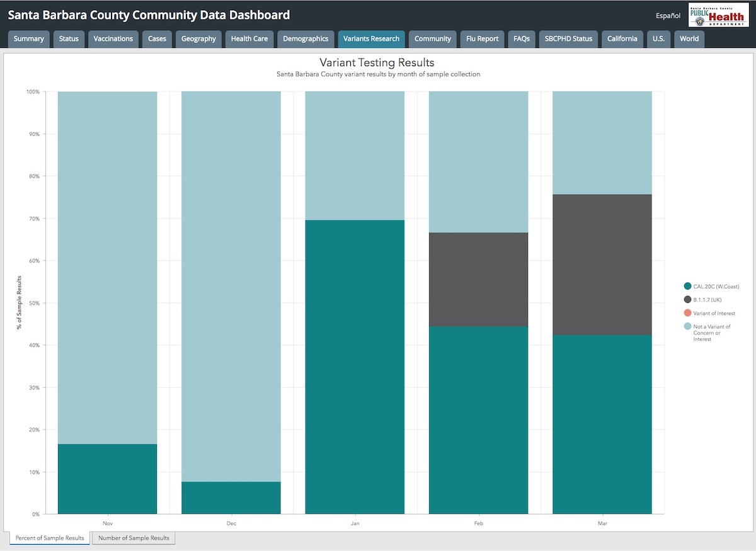
Task: Toggle CAL.20C (W.Coast) legend marker
Action: click(688, 286)
